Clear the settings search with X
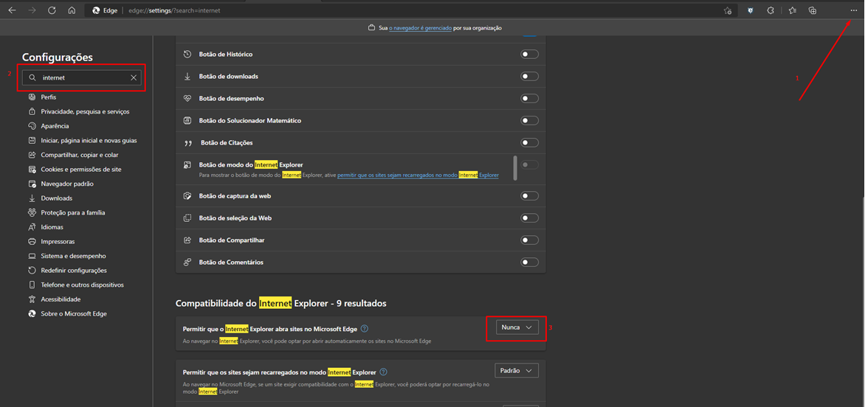The image size is (868, 407). coord(134,78)
